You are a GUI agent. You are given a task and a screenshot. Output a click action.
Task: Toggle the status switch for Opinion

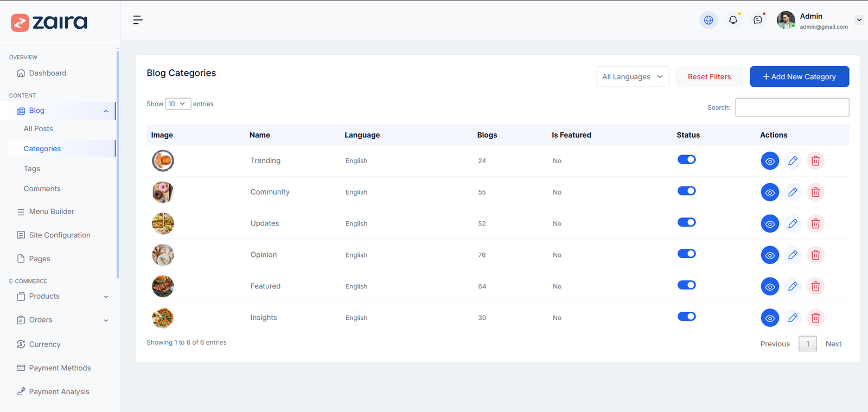[686, 254]
